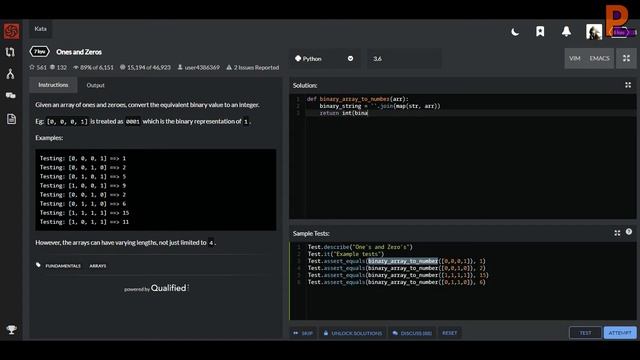Click inside the Sample Tests editor

462,281
